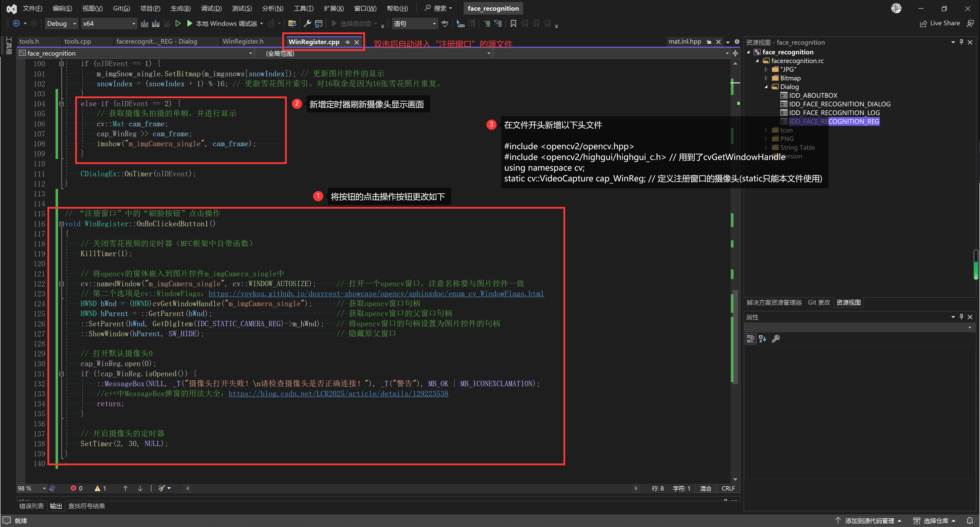Collapse the OnBnClickedButton1 function outline
This screenshot has width=980, height=527.
tap(61, 224)
